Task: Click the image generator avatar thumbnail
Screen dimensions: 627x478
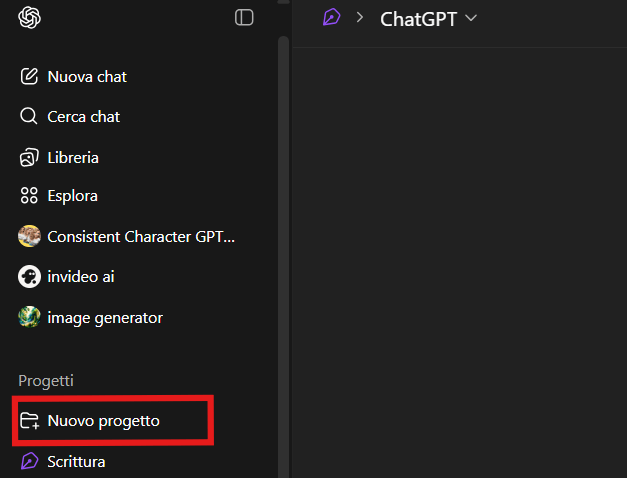Action: [29, 318]
